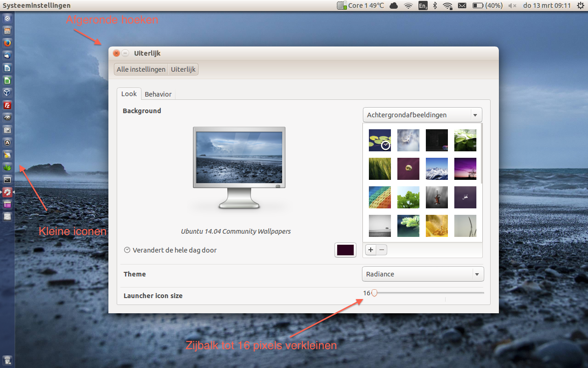Click the dark purple background color swatch
The image size is (588, 368).
(345, 250)
